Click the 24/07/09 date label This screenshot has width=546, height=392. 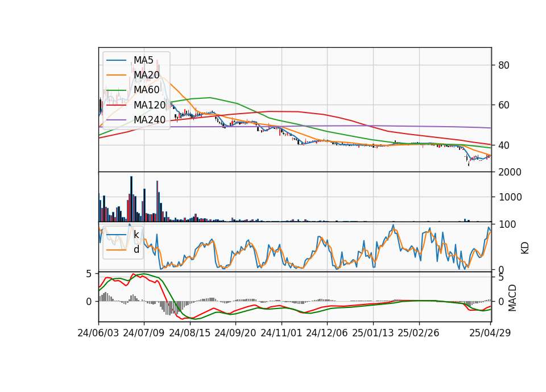pos(144,333)
